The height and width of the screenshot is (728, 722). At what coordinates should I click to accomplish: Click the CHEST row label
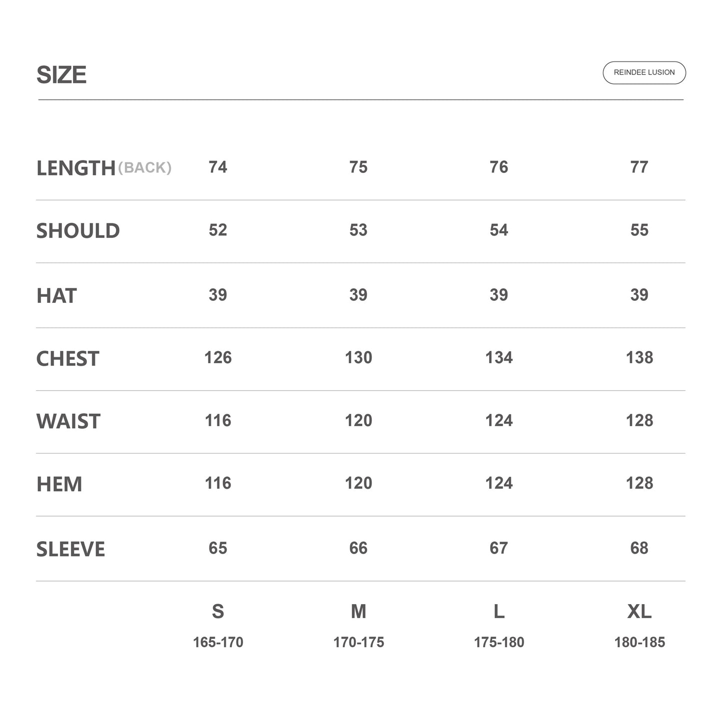[x=68, y=359]
